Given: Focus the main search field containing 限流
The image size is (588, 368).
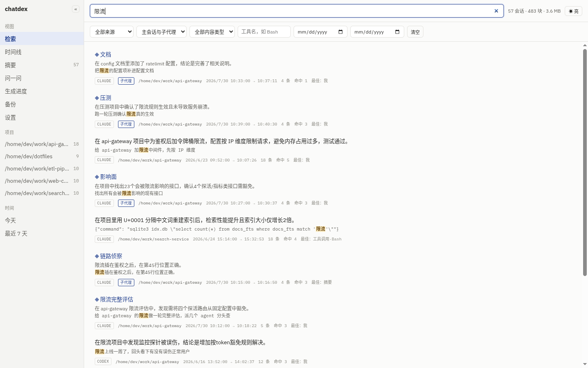Looking at the screenshot, I should pyautogui.click(x=296, y=11).
